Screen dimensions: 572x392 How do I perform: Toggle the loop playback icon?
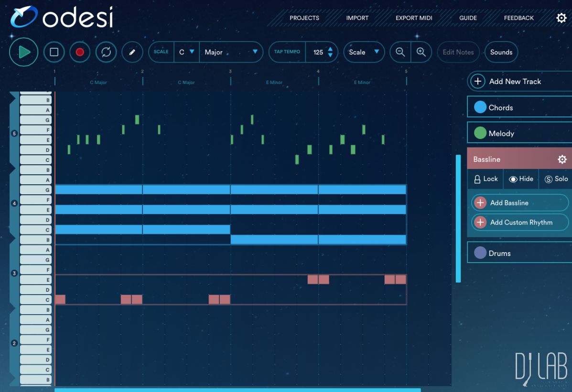[106, 52]
